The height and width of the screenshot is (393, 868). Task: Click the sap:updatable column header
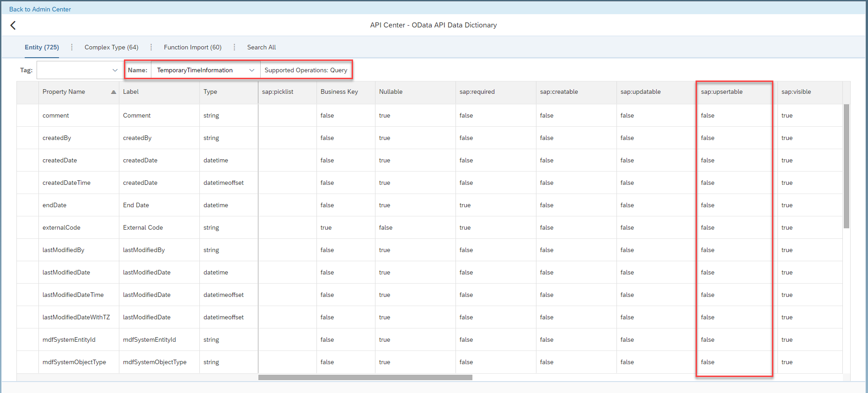pos(657,92)
